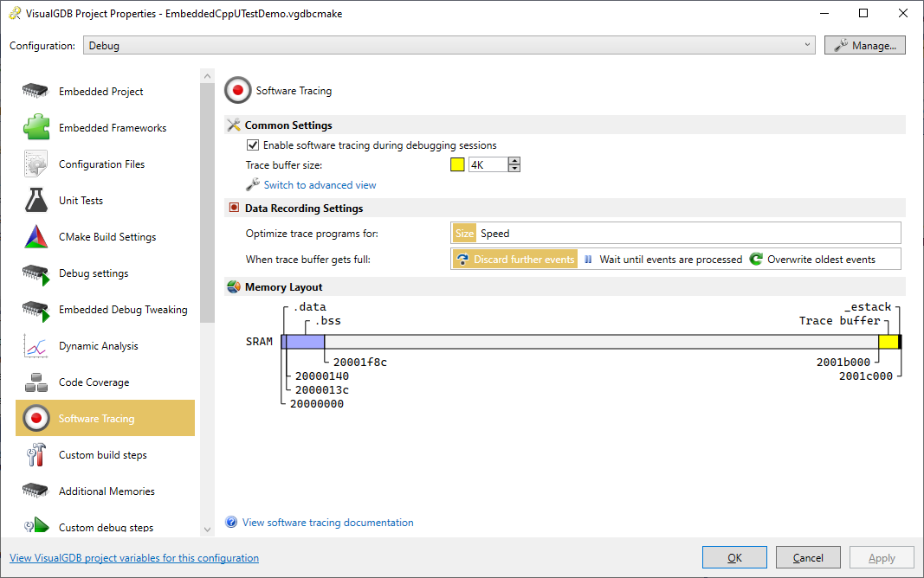The image size is (924, 578).
Task: Click the Custom build steps tools icon
Action: coord(36,454)
